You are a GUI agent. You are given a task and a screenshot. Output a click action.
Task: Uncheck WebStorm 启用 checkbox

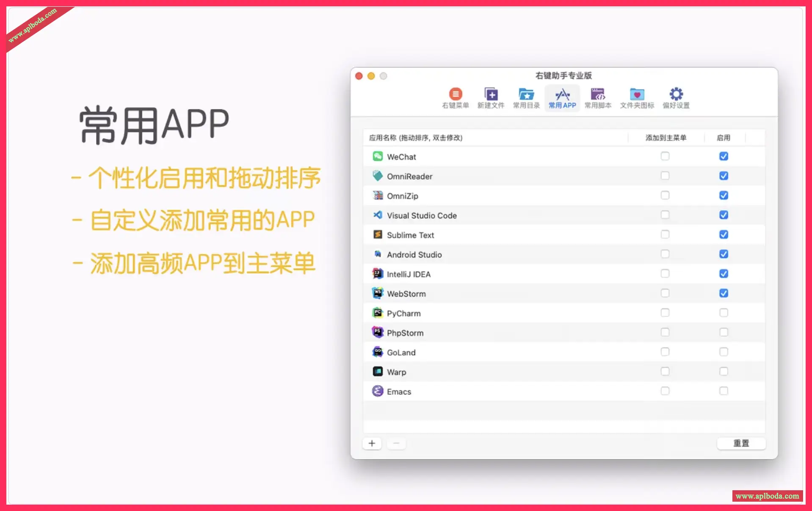pyautogui.click(x=724, y=293)
